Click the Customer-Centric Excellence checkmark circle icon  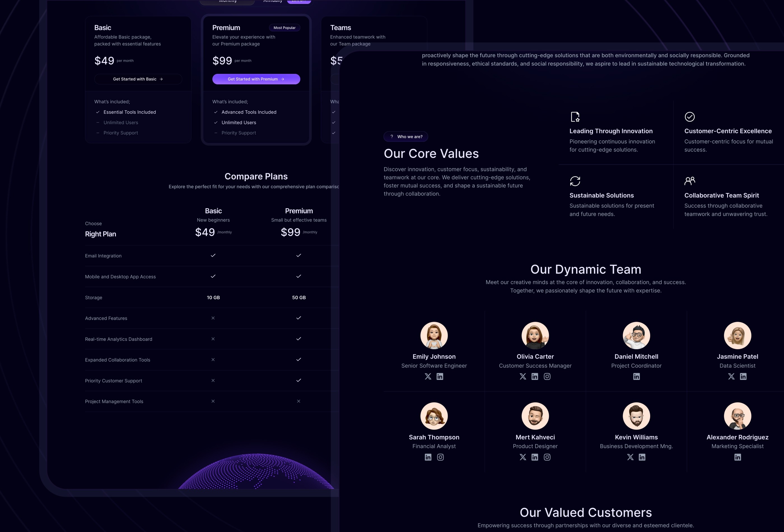point(690,117)
